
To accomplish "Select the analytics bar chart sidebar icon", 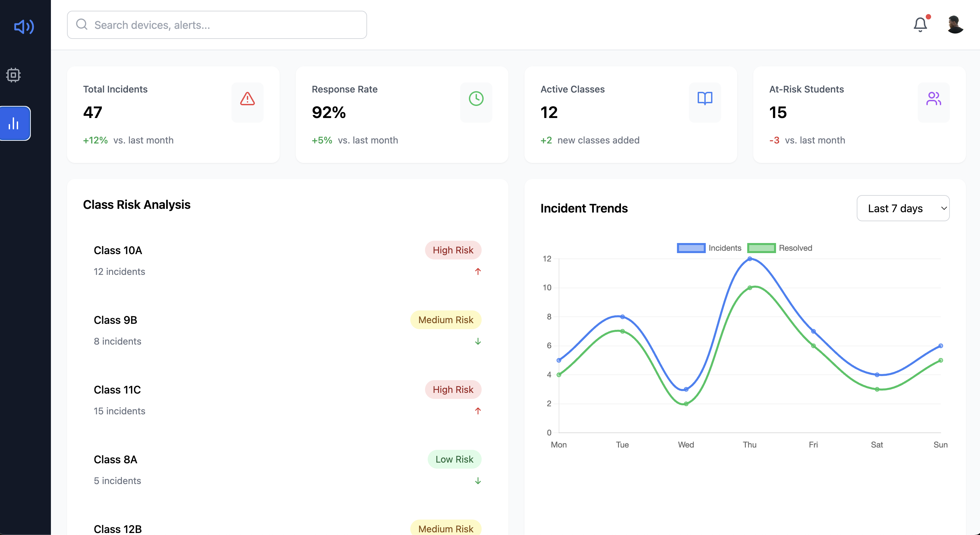I will (14, 123).
